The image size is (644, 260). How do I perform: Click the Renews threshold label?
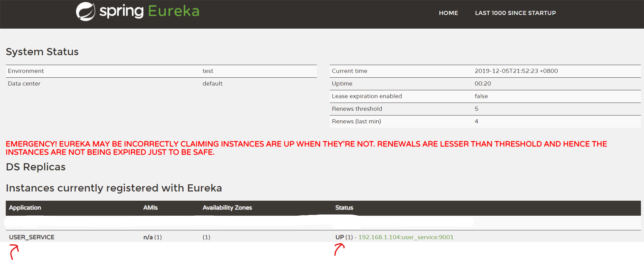point(357,109)
